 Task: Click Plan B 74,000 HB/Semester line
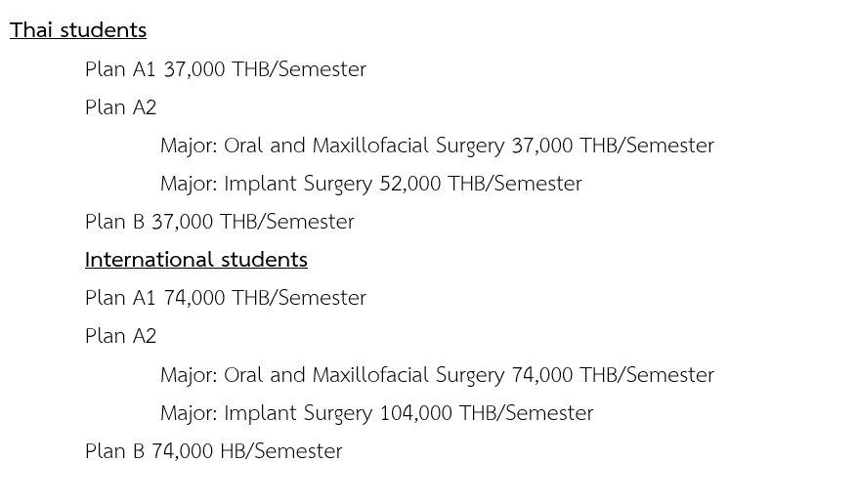pos(213,451)
